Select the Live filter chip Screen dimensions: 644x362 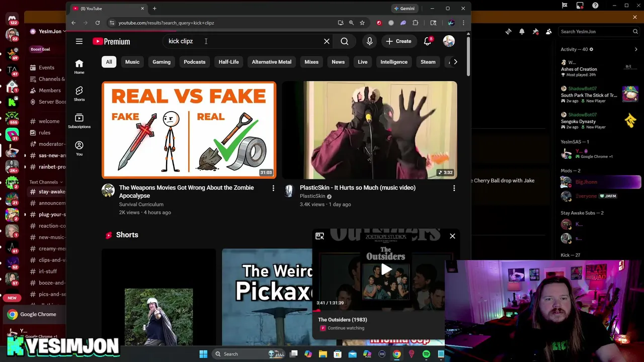pyautogui.click(x=363, y=62)
